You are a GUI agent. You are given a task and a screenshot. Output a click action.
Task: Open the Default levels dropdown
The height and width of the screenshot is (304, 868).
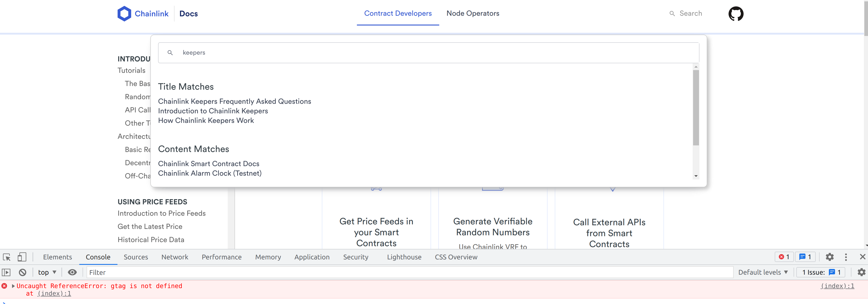pos(763,272)
